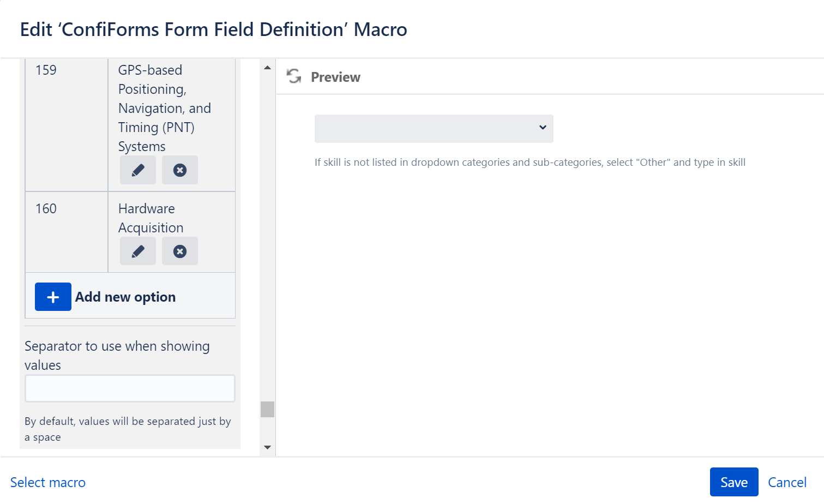The image size is (824, 504).
Task: Click the scrollbar thumb in the options panel
Action: coord(267,409)
